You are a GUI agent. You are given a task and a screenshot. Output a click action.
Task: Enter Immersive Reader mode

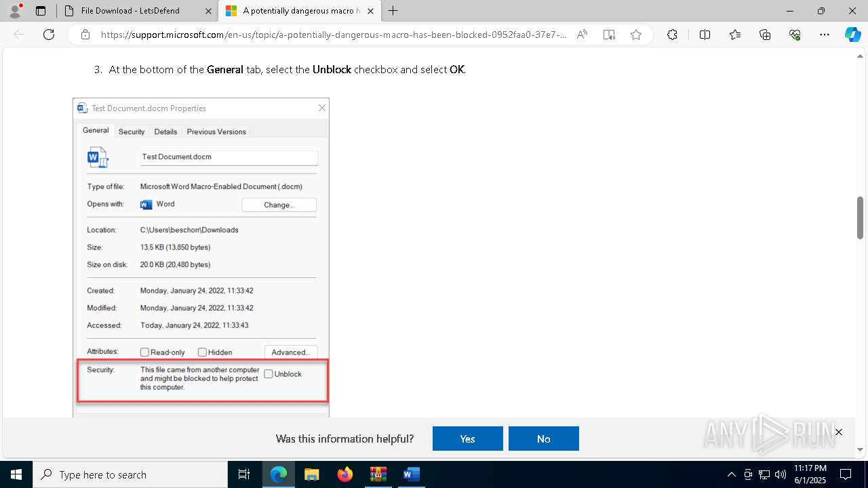pyautogui.click(x=609, y=35)
